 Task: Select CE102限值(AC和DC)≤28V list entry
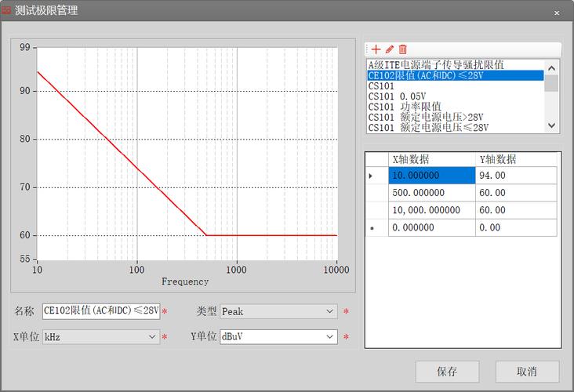[455, 75]
